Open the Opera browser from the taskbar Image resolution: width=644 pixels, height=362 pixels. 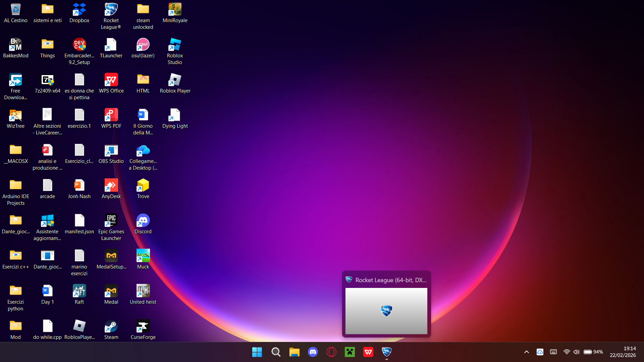click(331, 352)
